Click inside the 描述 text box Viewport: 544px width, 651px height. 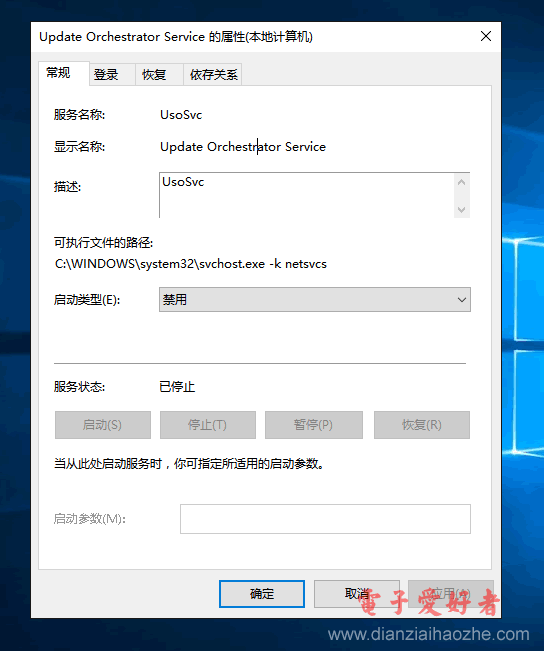306,195
